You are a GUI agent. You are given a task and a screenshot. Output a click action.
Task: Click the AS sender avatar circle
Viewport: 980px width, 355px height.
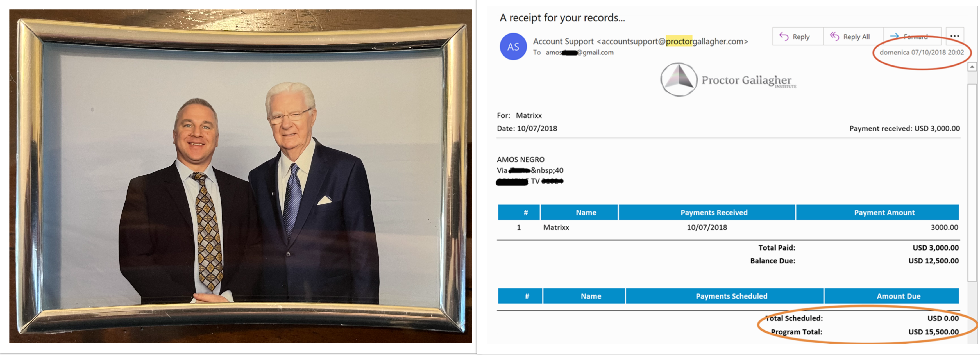pyautogui.click(x=513, y=46)
